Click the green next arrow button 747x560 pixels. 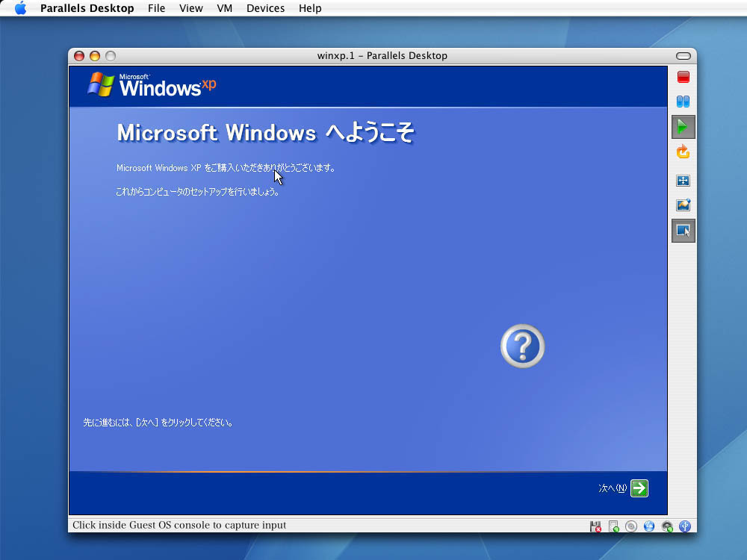[x=639, y=488]
